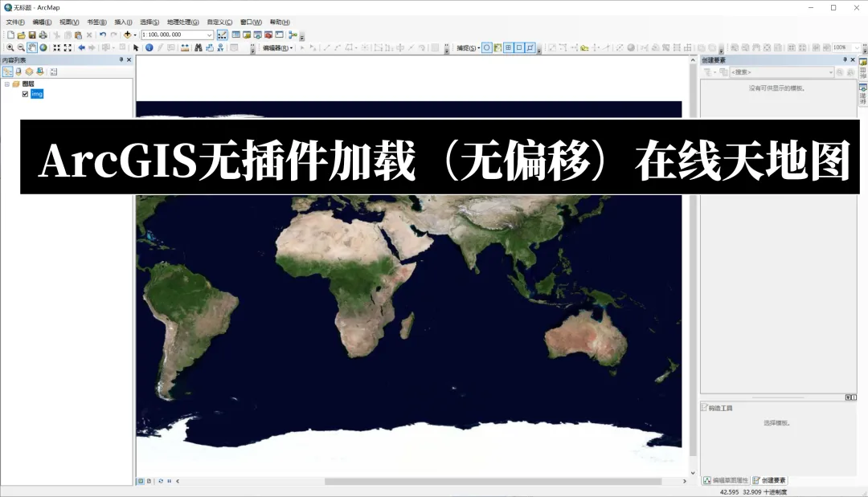Click the Go To XY tool

(220, 47)
